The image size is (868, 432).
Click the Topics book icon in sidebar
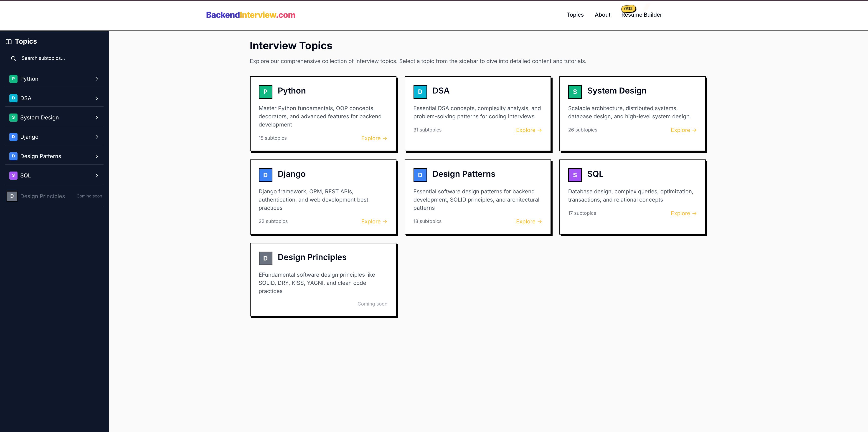click(9, 41)
